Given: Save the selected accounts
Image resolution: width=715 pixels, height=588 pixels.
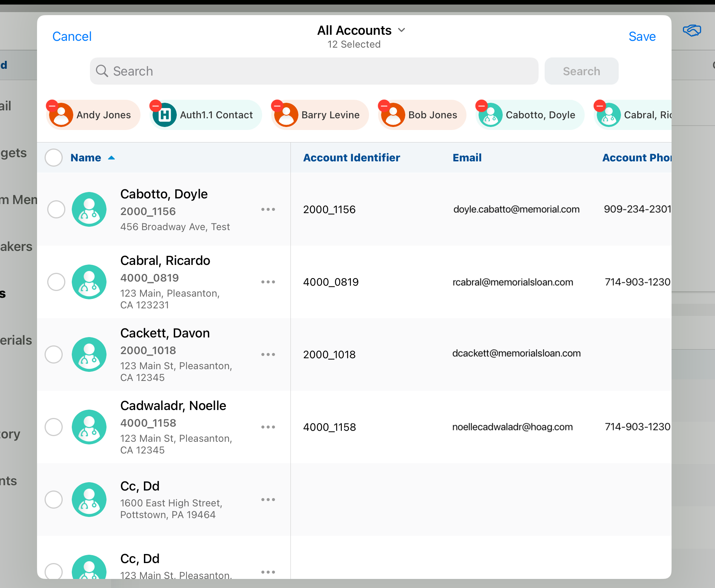Looking at the screenshot, I should pyautogui.click(x=642, y=36).
